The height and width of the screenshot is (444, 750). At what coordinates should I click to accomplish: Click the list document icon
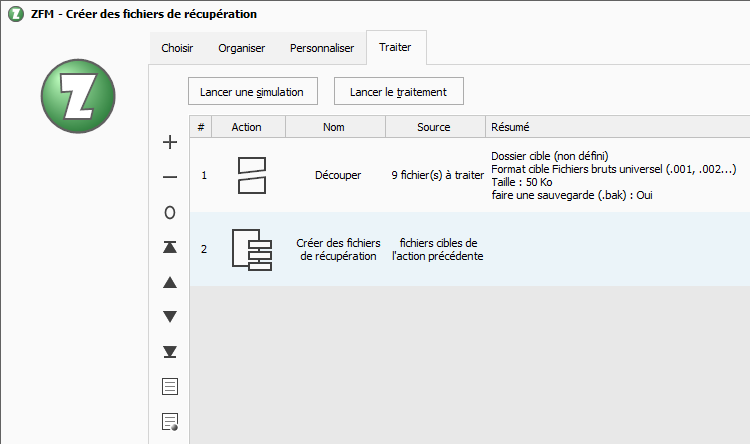[x=170, y=386]
